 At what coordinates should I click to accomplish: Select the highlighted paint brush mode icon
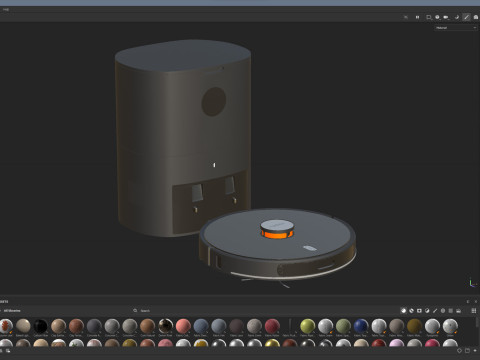pos(466,17)
